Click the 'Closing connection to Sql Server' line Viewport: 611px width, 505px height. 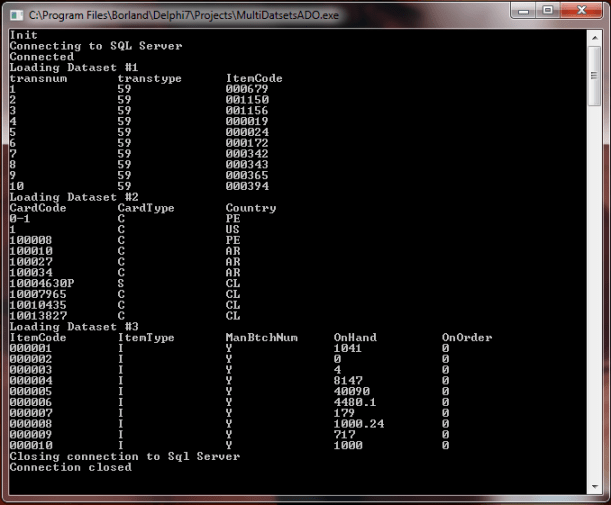coord(125,456)
